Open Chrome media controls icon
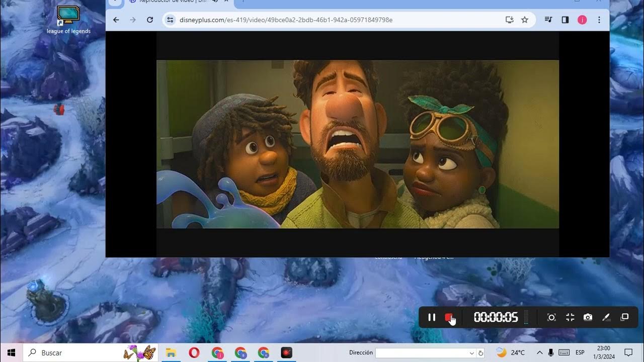The width and height of the screenshot is (644, 362). (x=548, y=20)
